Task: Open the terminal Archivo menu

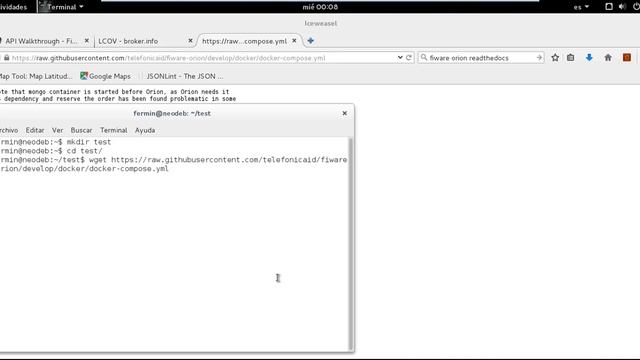Action: 9,130
